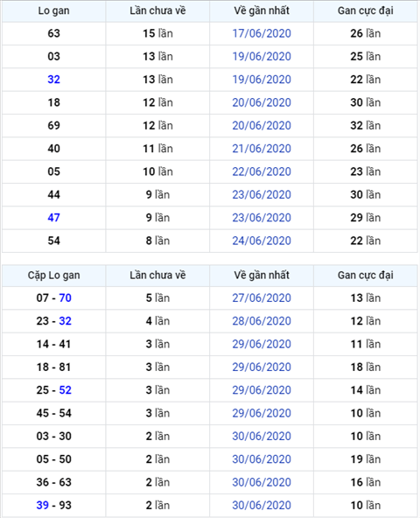420x518 pixels.
Task: Click the blue 39 in pair 39 - 93
Action: 43,505
